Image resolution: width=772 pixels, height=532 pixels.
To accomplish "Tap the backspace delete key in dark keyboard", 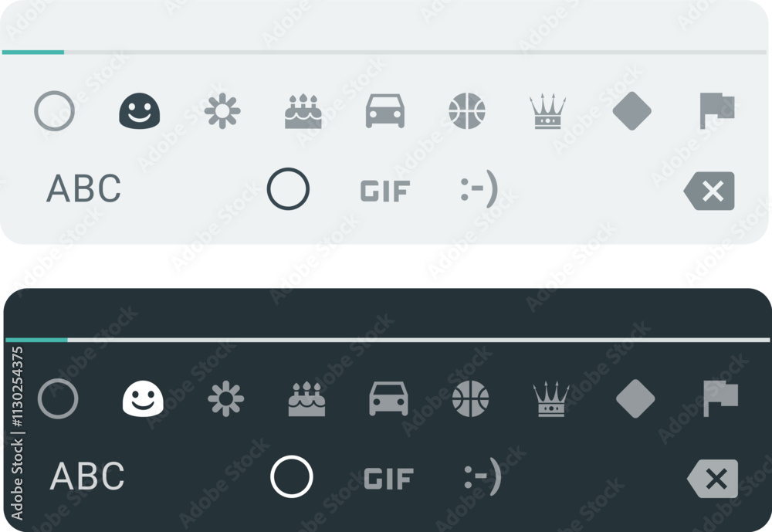I will pos(713,479).
